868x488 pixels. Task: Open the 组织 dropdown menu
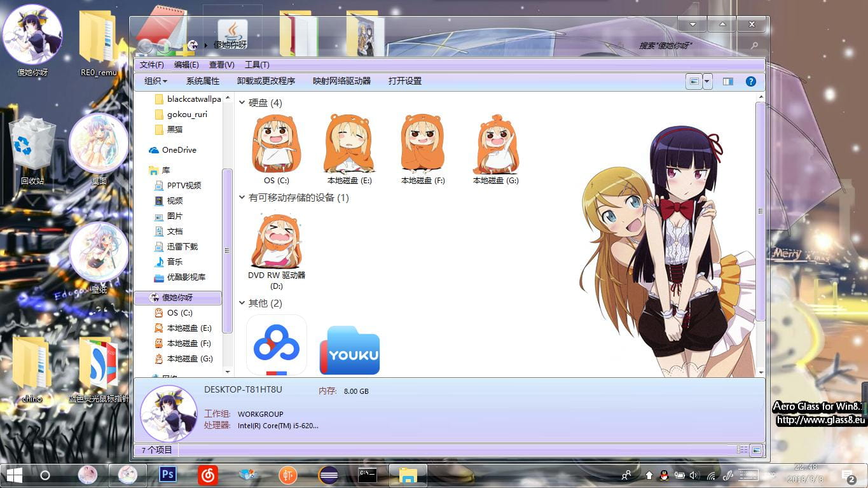(155, 81)
